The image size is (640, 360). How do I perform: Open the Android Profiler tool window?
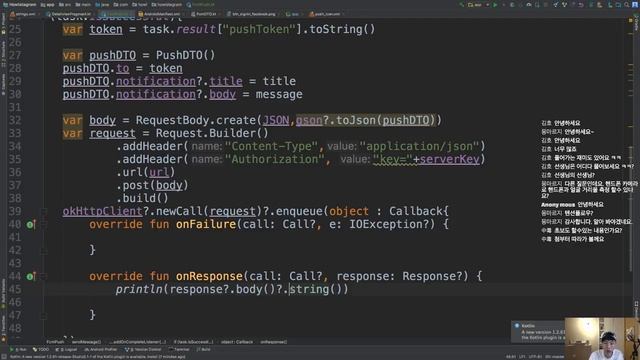[x=100, y=350]
